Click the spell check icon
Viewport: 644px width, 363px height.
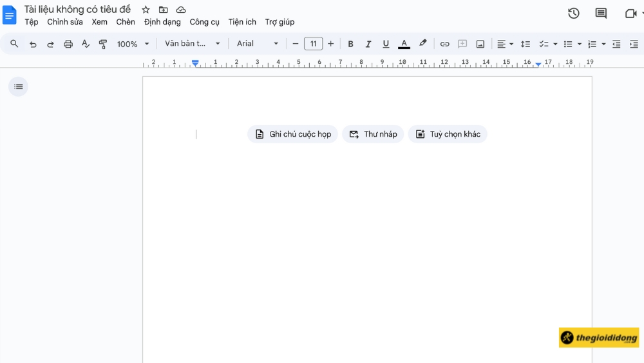coord(86,44)
